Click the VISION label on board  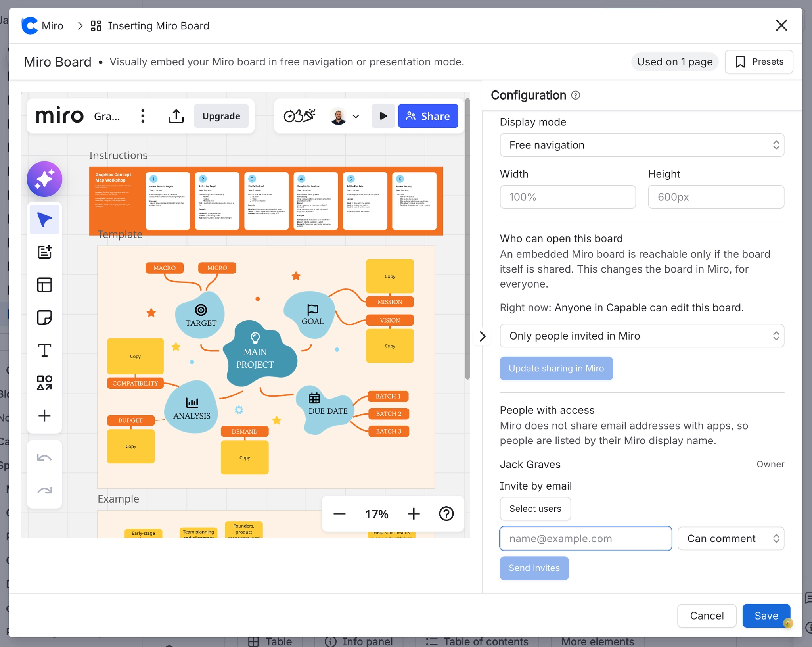(x=390, y=320)
